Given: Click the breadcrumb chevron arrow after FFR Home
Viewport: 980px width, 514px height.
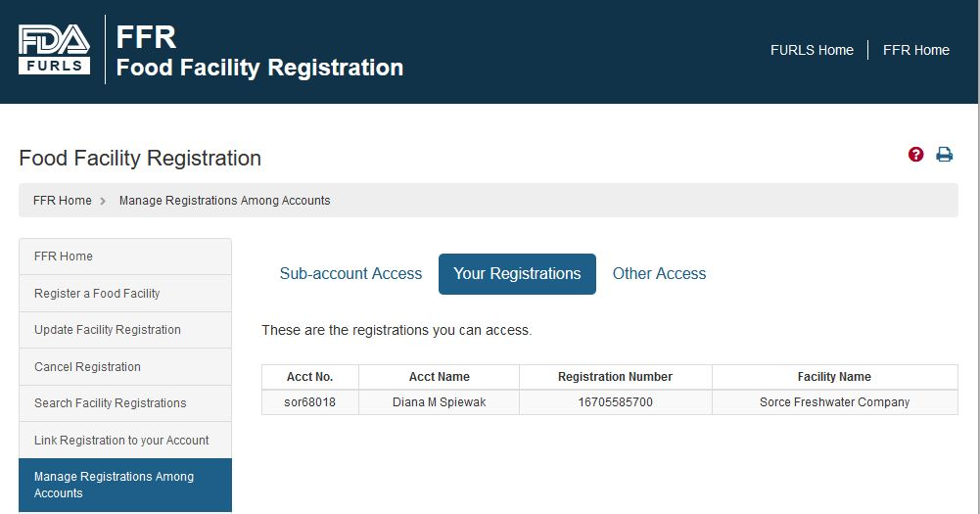Looking at the screenshot, I should coord(103,201).
